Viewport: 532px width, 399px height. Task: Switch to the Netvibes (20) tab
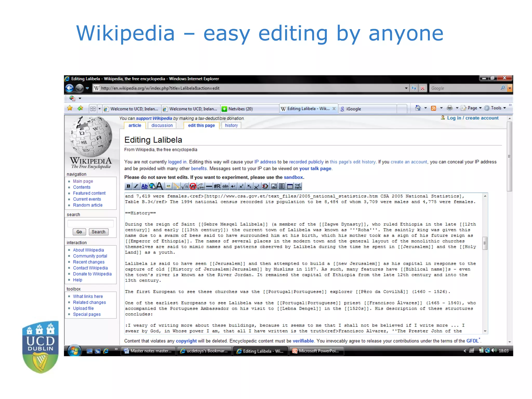(x=250, y=109)
